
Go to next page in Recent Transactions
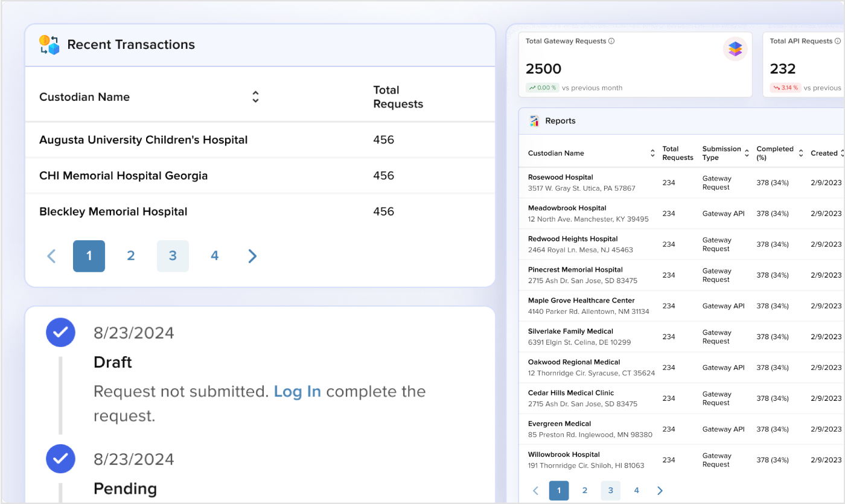click(x=252, y=256)
